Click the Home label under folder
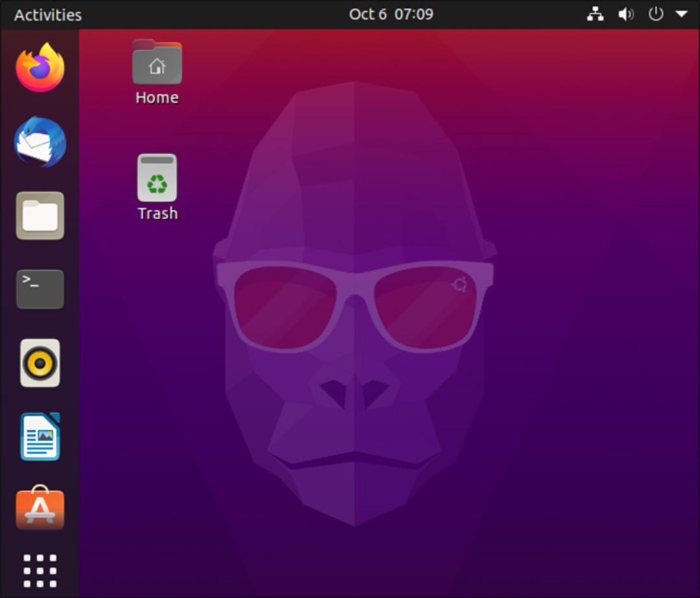700x598 pixels. (157, 97)
